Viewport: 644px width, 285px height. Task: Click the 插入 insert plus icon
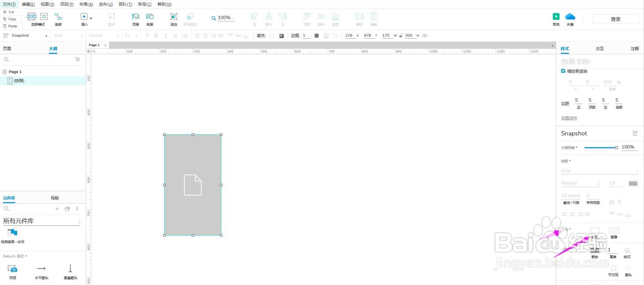point(84,17)
